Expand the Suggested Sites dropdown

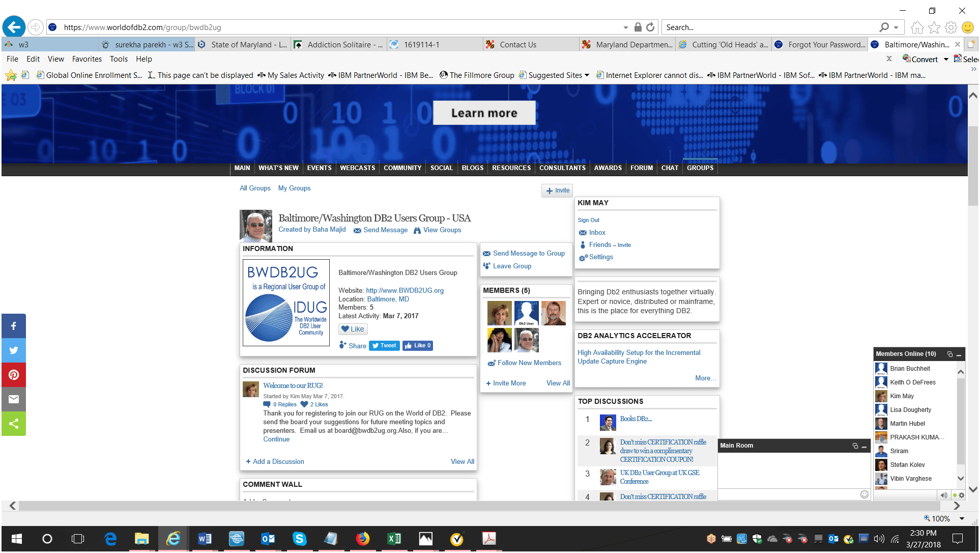point(587,75)
